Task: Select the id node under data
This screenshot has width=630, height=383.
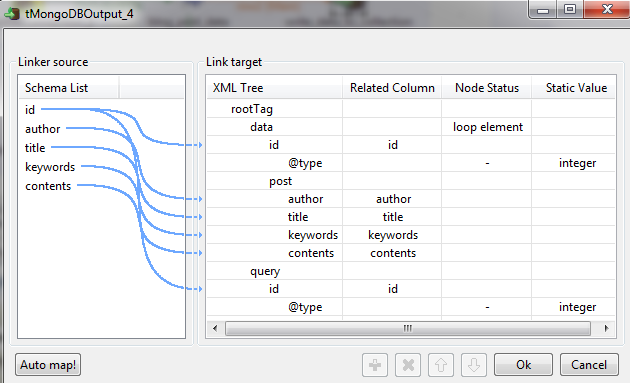Action: point(274,145)
